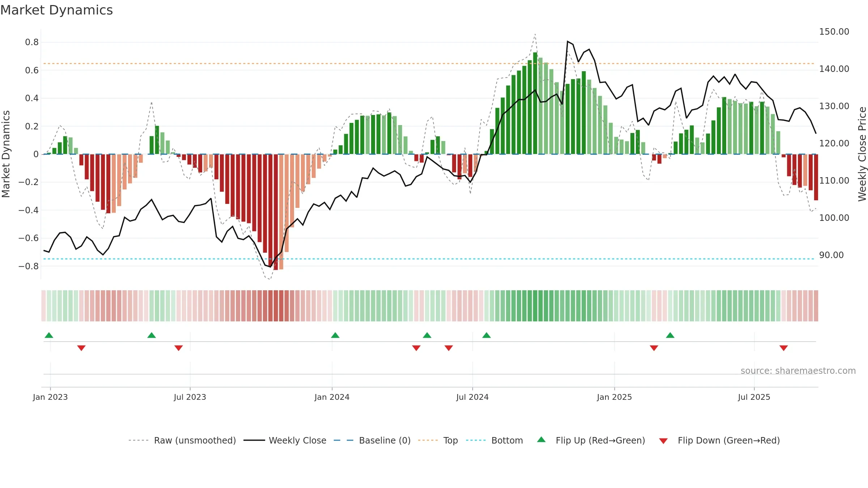Click the 0.8 left axis tick label
The width and height of the screenshot is (868, 488).
point(32,42)
